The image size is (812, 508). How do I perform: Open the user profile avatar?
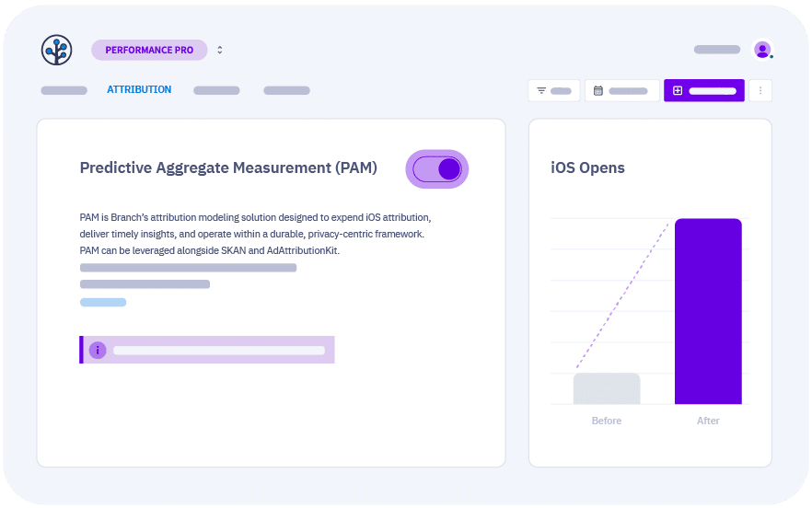point(761,50)
